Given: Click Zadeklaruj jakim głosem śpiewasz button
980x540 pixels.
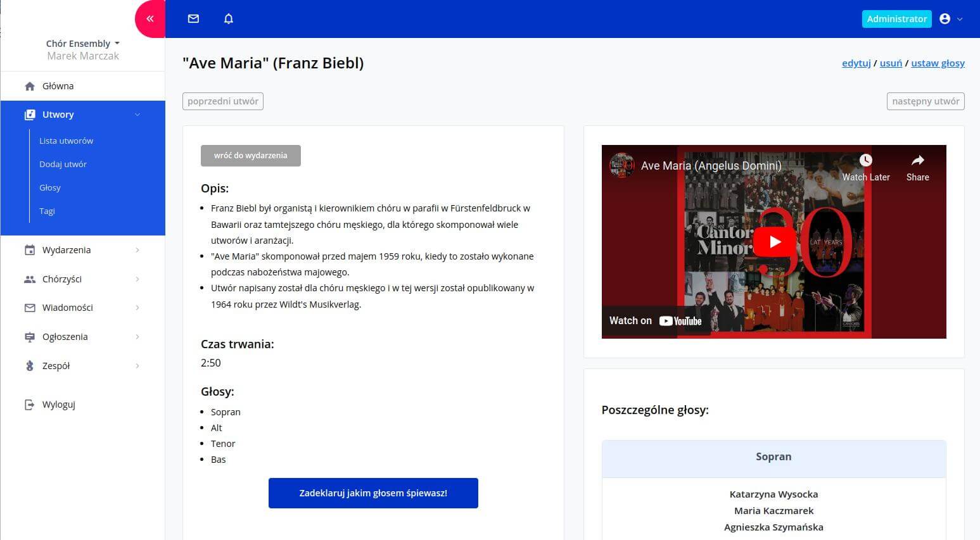Looking at the screenshot, I should 373,493.
